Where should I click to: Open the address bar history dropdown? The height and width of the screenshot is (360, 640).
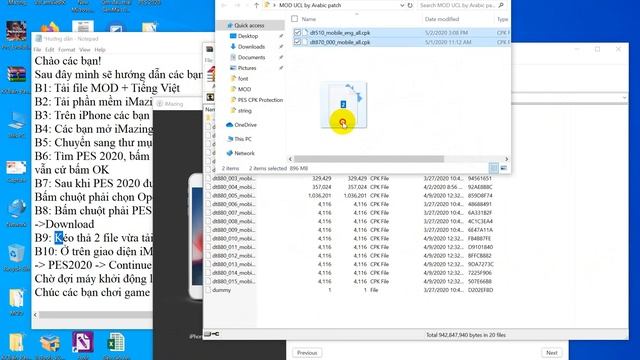tap(402, 5)
